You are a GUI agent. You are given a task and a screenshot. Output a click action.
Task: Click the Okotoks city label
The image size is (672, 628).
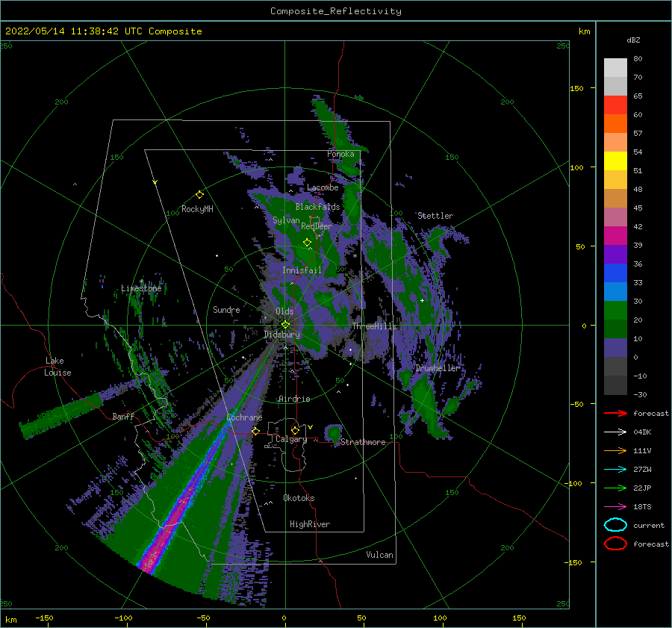(x=299, y=498)
